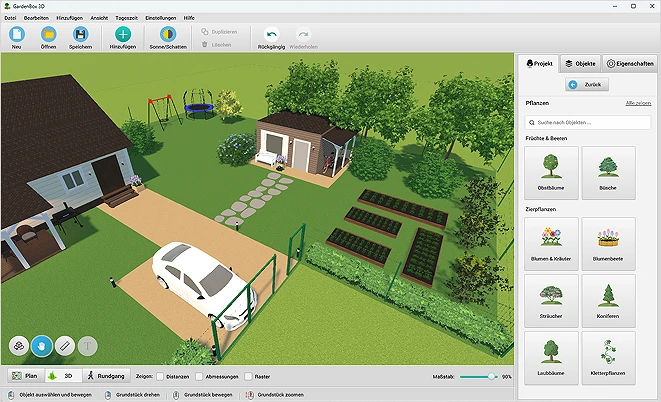Open the Einstellungen menu
The width and height of the screenshot is (661, 402).
pos(161,18)
